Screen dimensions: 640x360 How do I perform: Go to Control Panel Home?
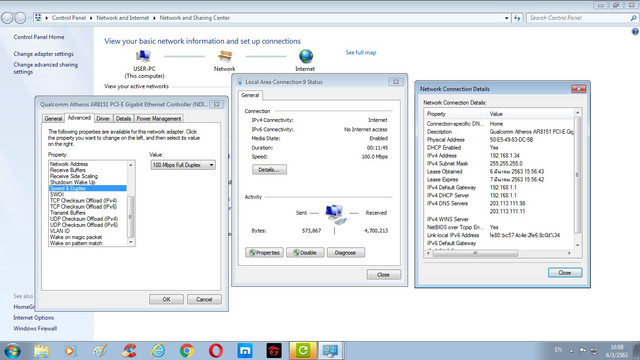tap(39, 37)
